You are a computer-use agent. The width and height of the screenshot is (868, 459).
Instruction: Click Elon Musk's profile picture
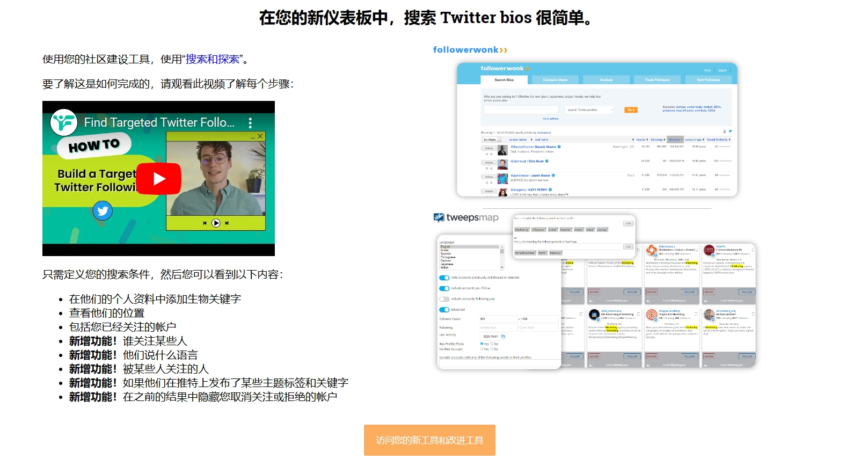[502, 164]
